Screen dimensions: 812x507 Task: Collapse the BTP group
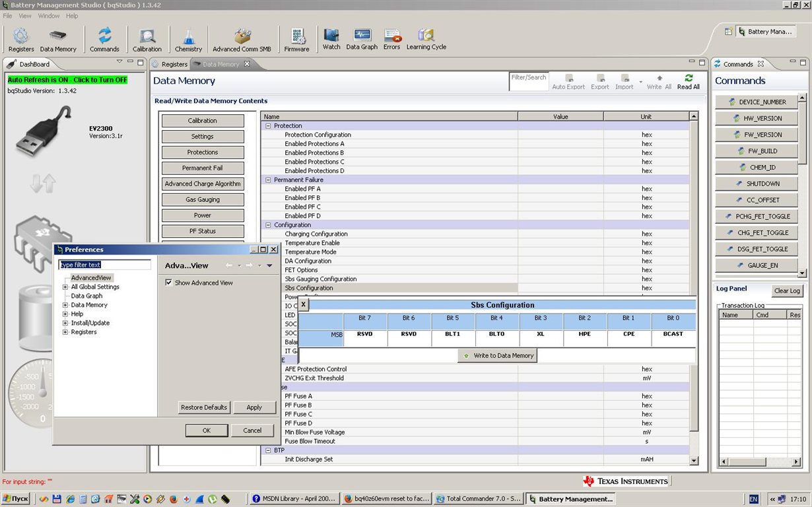click(x=268, y=450)
